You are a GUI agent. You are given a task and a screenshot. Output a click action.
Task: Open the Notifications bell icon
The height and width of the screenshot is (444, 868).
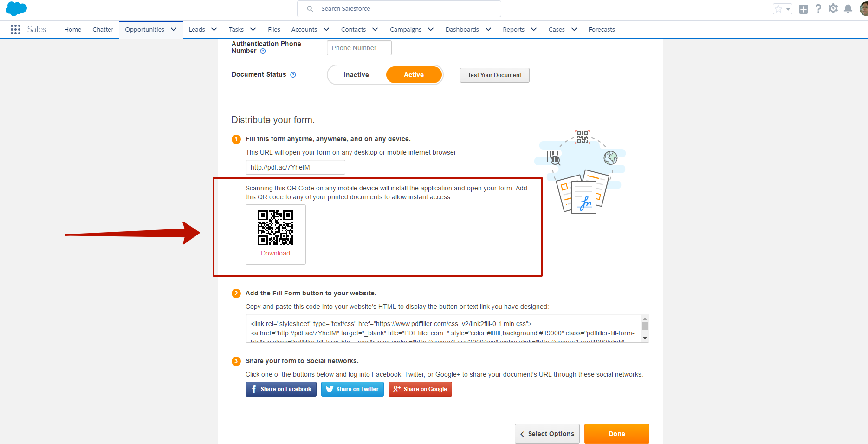click(x=848, y=9)
